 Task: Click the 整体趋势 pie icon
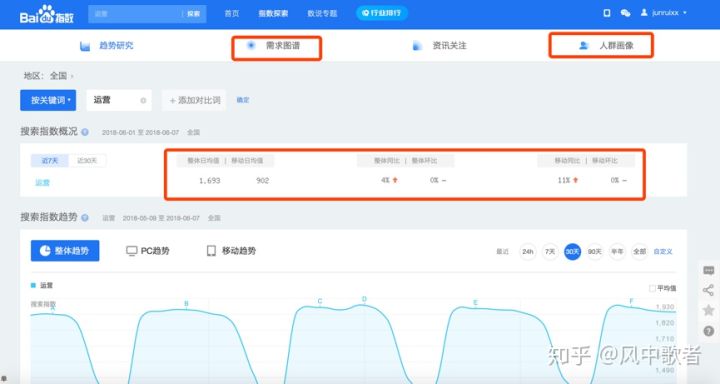click(45, 251)
